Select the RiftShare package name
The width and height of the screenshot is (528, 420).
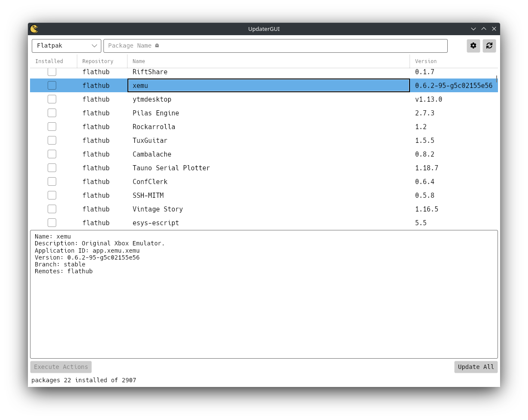(150, 72)
